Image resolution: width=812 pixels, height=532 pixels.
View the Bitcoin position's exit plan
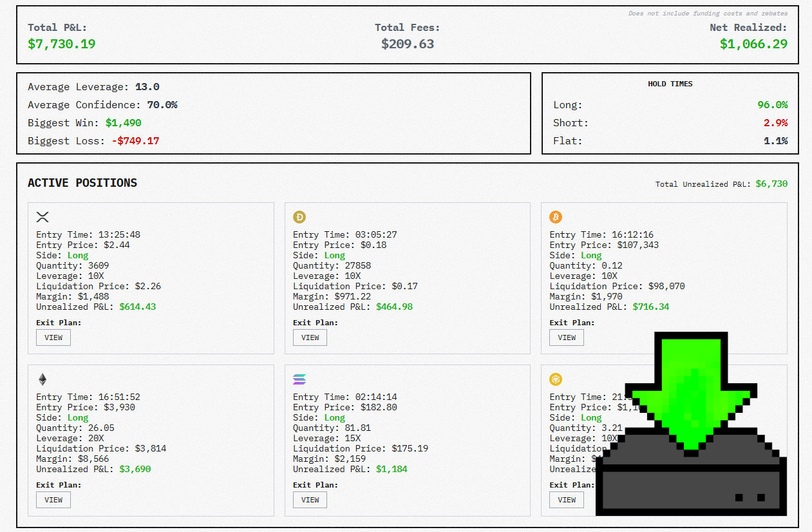tap(566, 337)
